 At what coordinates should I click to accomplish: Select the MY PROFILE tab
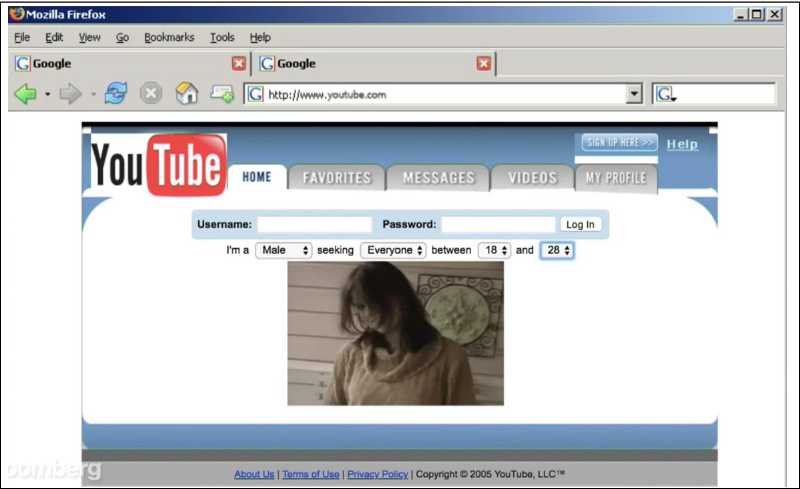tap(616, 178)
